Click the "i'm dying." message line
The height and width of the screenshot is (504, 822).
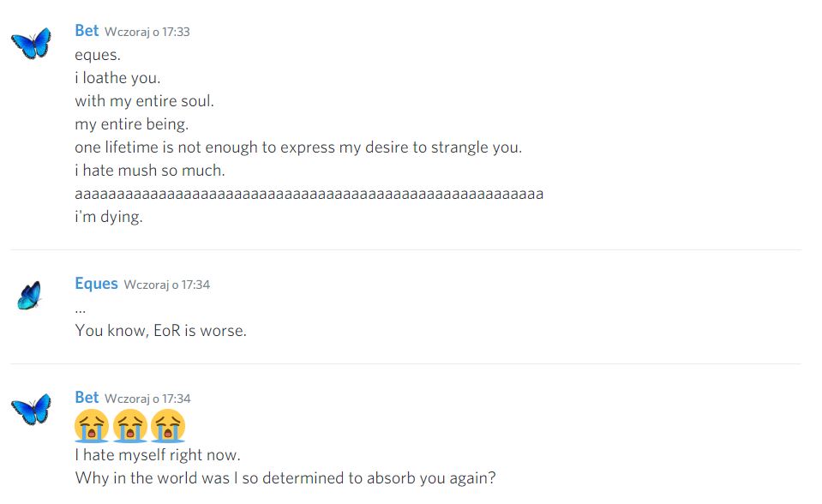pyautogui.click(x=109, y=217)
